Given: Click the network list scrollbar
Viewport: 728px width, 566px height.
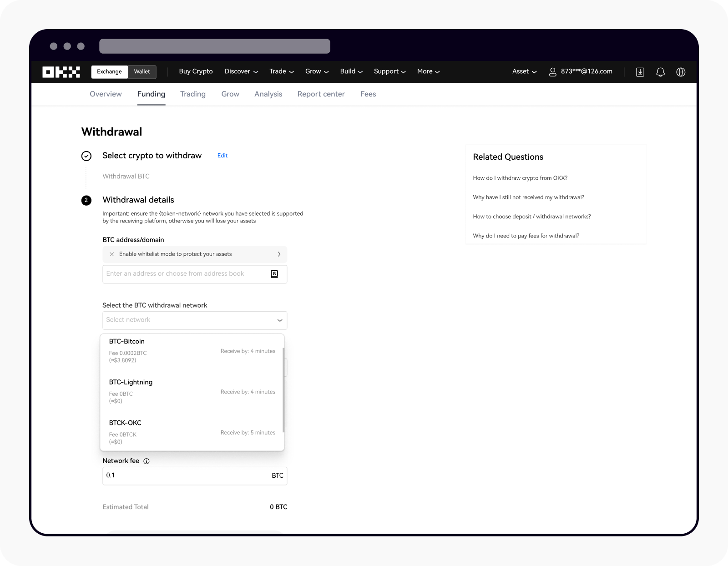Looking at the screenshot, I should [283, 390].
